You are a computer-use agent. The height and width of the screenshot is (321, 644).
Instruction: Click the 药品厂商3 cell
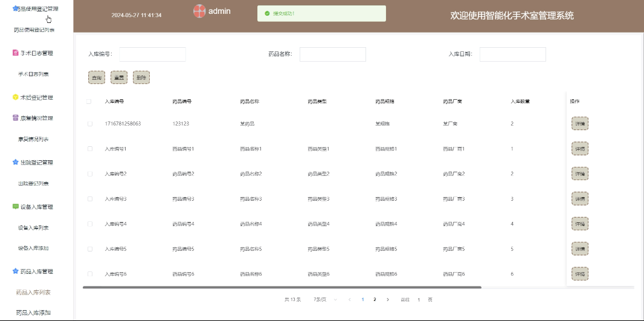tap(454, 199)
